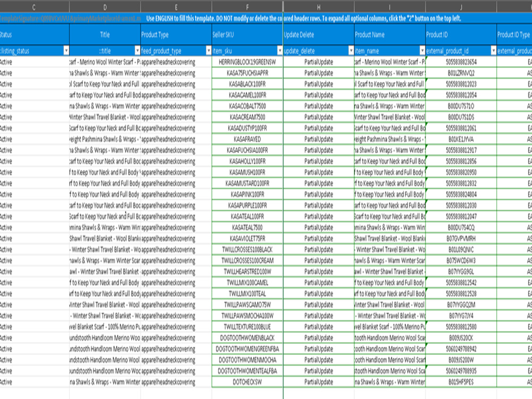The image size is (532, 399).
Task: Select column C header
Action: coord(34,7)
